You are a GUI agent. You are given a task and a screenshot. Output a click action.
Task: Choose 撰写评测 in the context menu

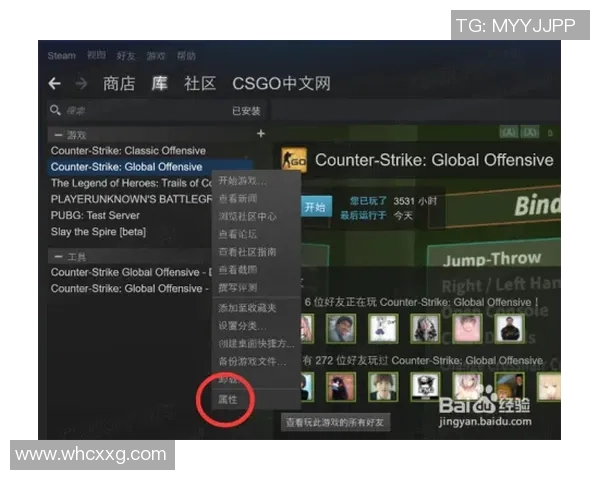tap(237, 287)
